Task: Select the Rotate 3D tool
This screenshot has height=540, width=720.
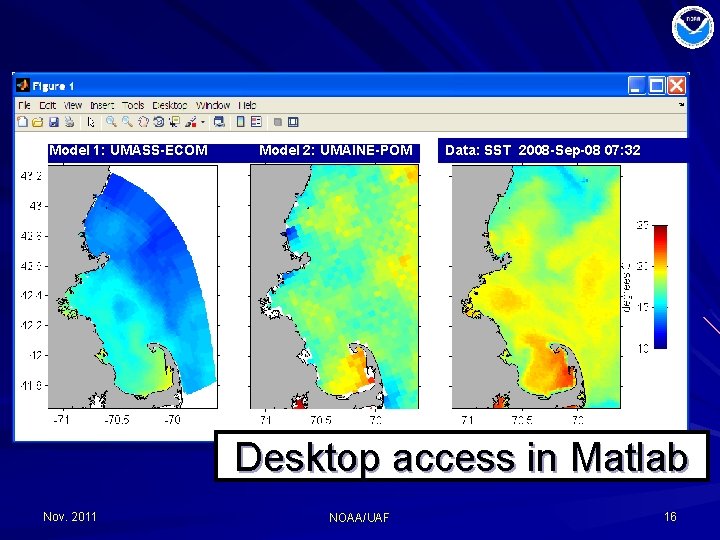Action: click(x=159, y=122)
